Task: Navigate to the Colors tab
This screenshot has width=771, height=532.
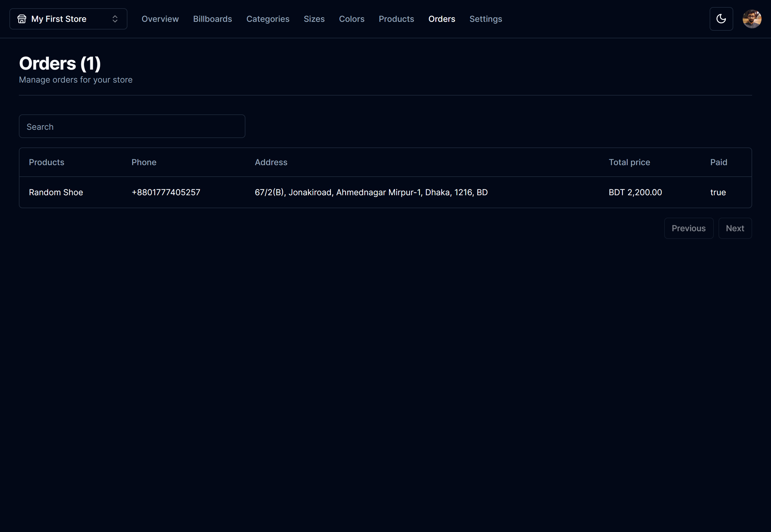Action: [x=352, y=19]
